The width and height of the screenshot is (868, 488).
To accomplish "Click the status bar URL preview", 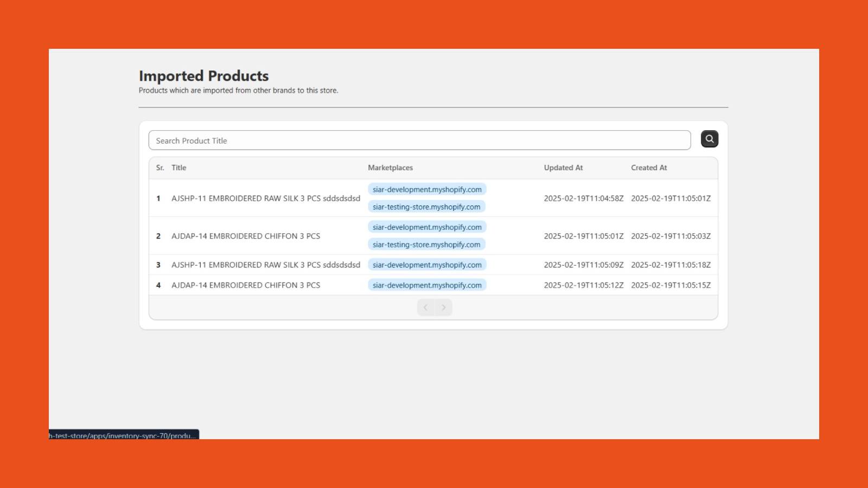I will [x=124, y=435].
